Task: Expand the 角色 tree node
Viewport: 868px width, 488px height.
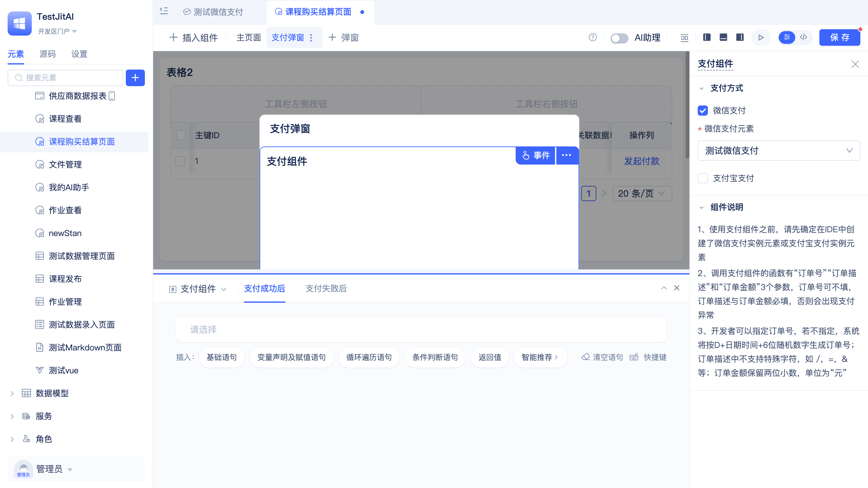Action: [x=12, y=439]
